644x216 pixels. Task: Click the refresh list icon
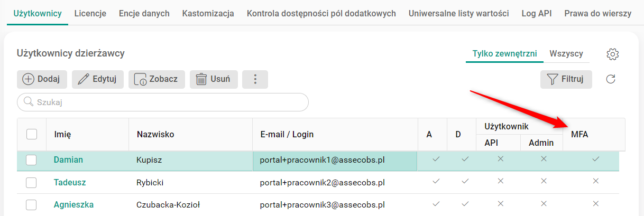(611, 79)
